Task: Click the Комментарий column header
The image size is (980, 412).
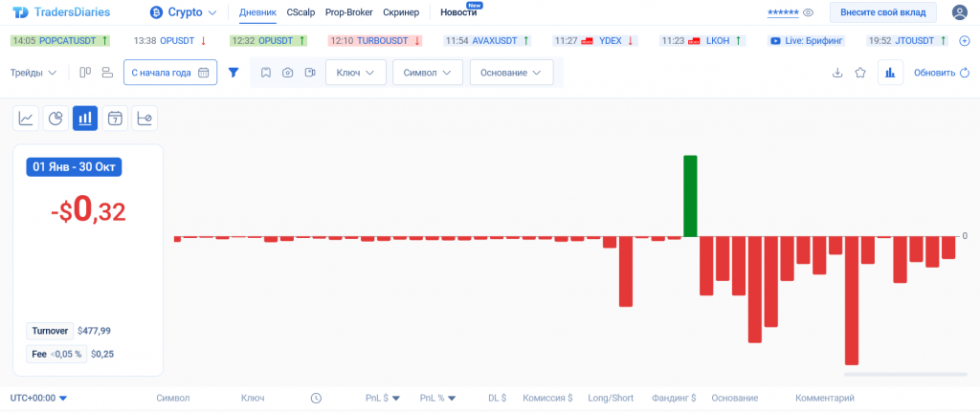Action: pyautogui.click(x=824, y=398)
